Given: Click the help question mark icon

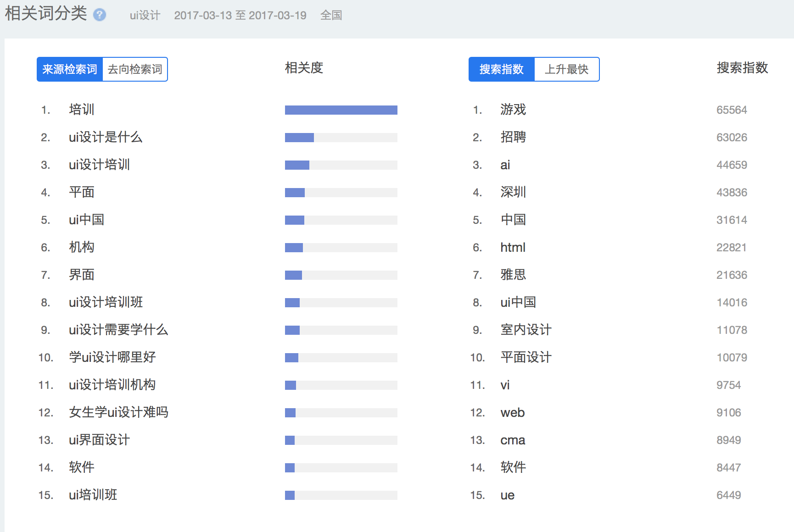Looking at the screenshot, I should coord(100,15).
